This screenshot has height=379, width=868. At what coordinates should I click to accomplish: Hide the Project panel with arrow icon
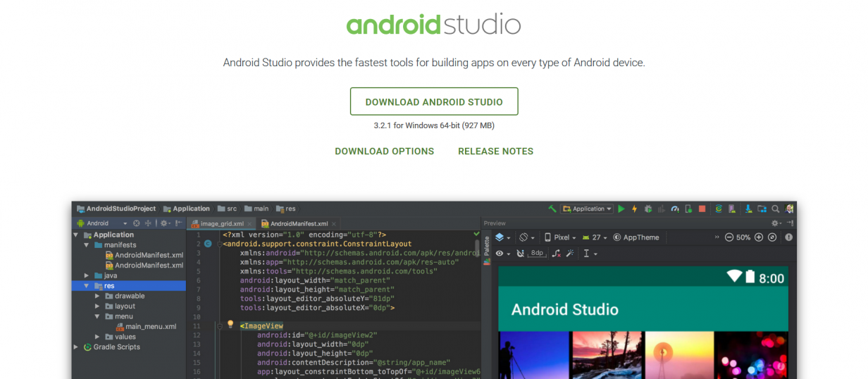point(178,223)
